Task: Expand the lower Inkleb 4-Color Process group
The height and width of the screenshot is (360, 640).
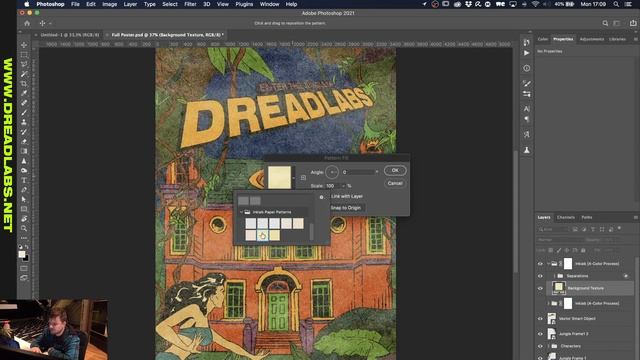Action: point(548,303)
